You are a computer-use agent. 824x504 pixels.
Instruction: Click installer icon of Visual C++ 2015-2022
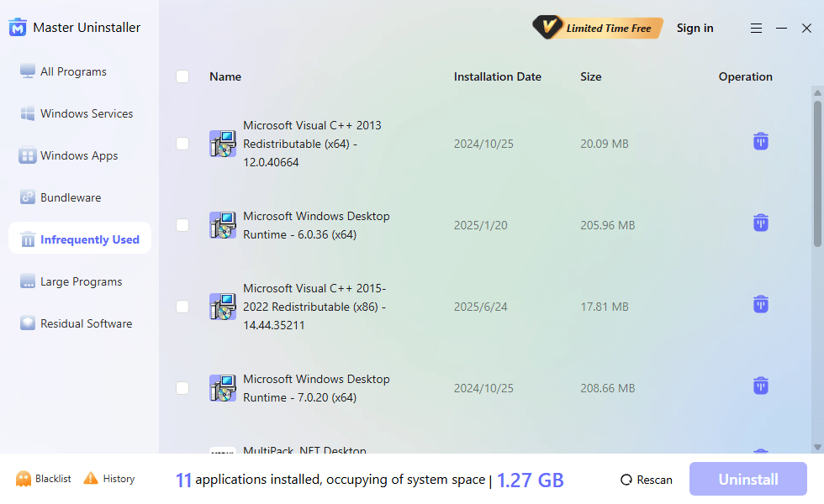pyautogui.click(x=223, y=307)
